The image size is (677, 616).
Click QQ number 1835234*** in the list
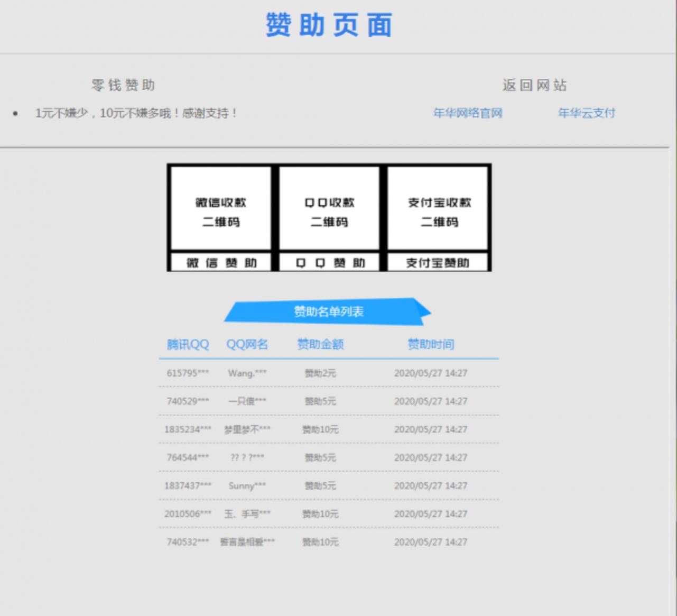click(188, 429)
